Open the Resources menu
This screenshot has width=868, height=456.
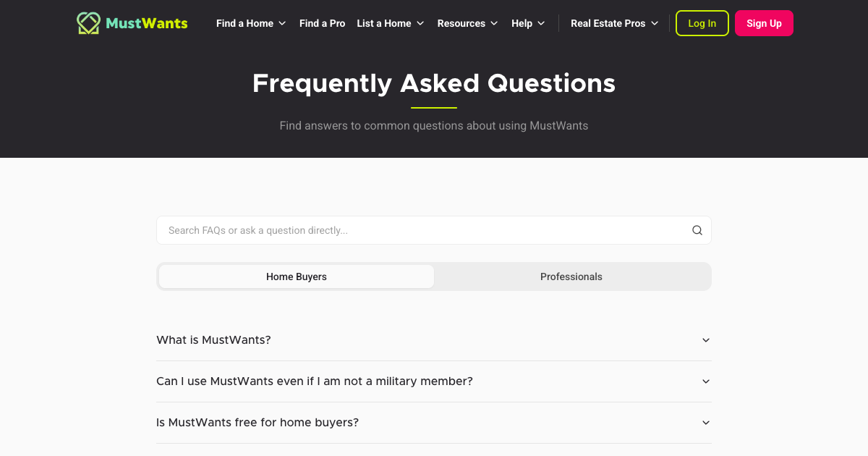(461, 23)
